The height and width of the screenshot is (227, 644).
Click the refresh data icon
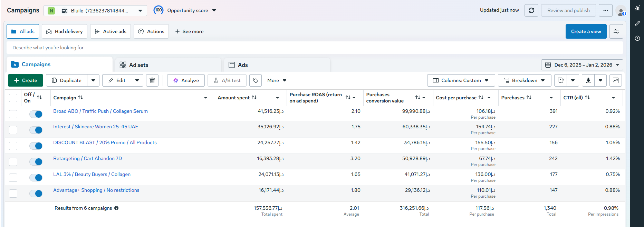tap(531, 10)
